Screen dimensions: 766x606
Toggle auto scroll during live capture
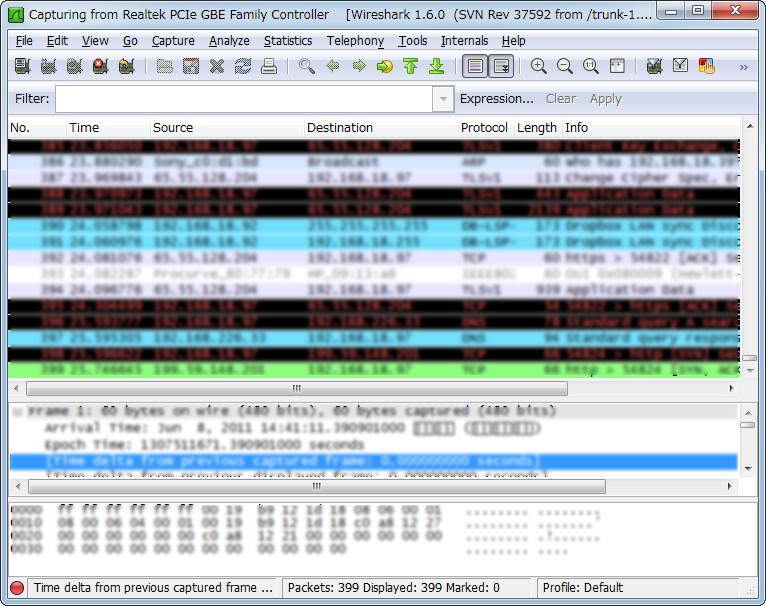[501, 66]
